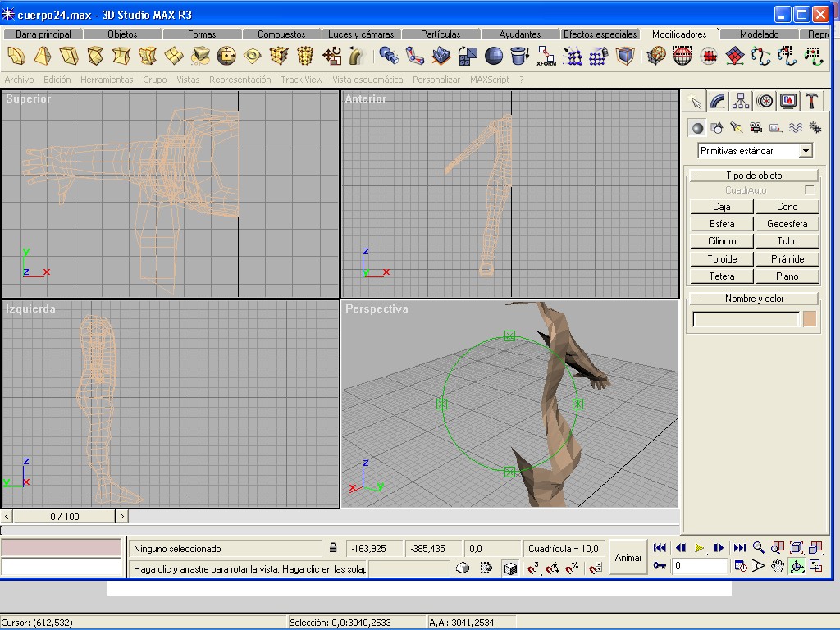Image resolution: width=840 pixels, height=630 pixels.
Task: Collapse the Tipo de objeto rollout
Action: 754,176
